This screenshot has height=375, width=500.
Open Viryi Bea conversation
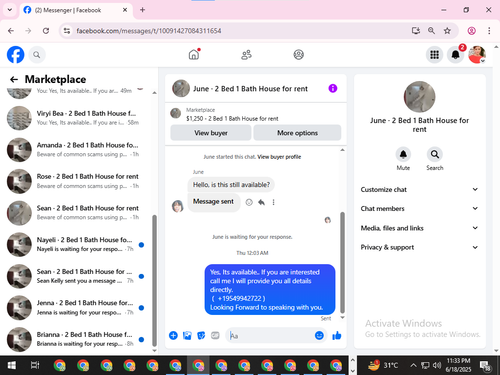pos(76,118)
